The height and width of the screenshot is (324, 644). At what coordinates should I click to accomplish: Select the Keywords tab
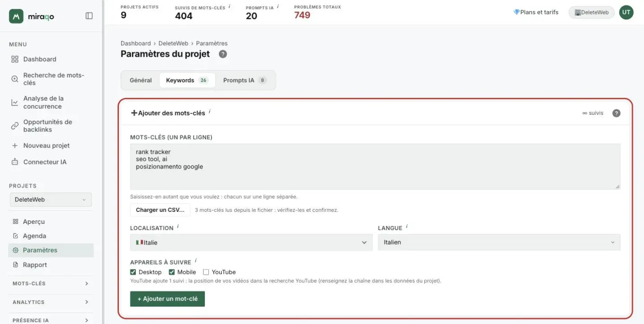(x=187, y=80)
